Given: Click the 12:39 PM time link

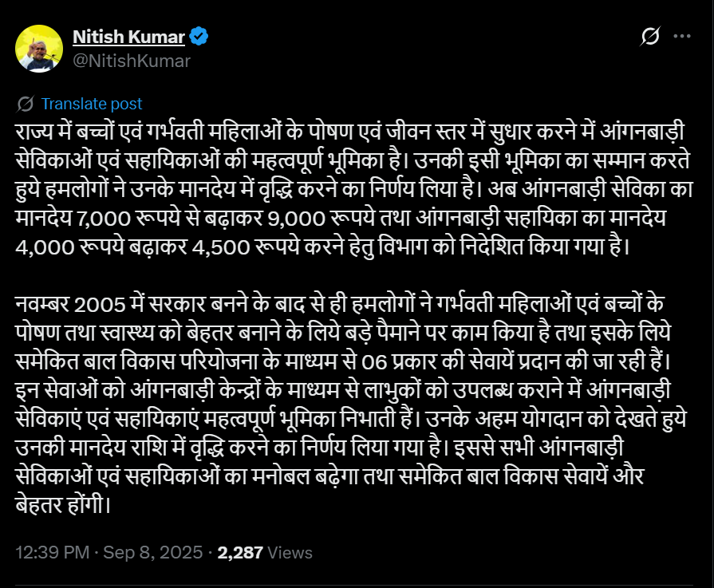Looking at the screenshot, I should [x=49, y=551].
